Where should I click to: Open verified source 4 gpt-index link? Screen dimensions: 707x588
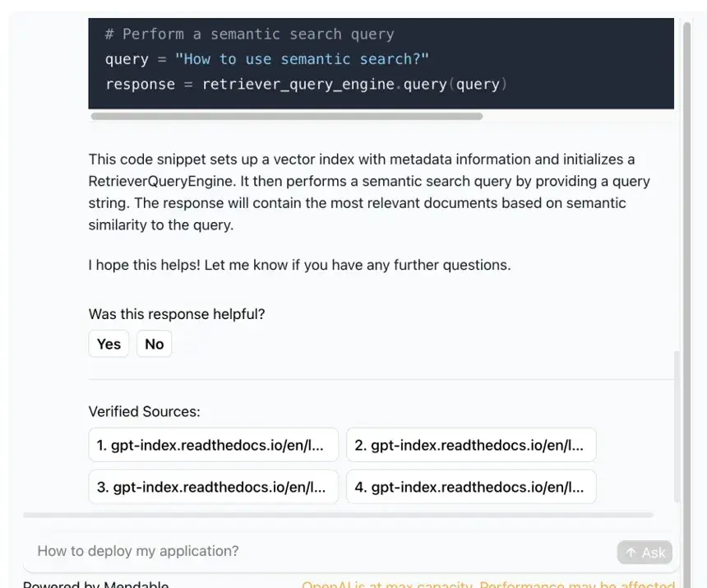point(471,487)
